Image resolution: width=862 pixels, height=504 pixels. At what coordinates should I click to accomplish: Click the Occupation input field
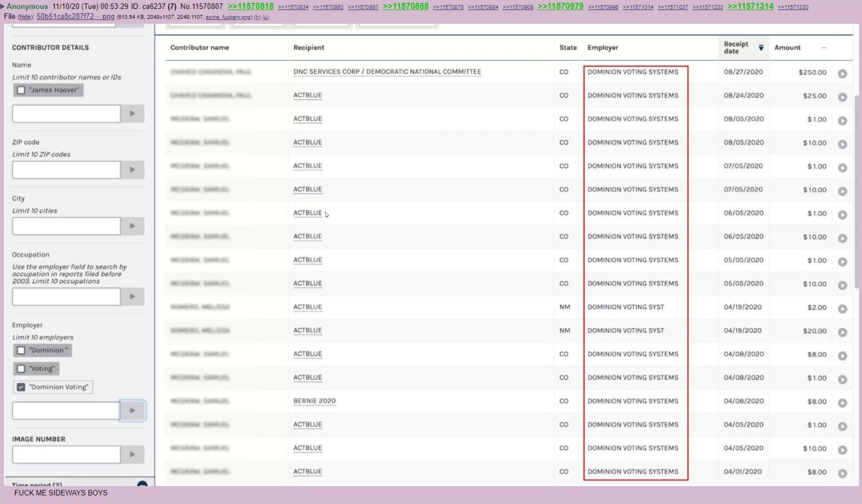(x=66, y=297)
